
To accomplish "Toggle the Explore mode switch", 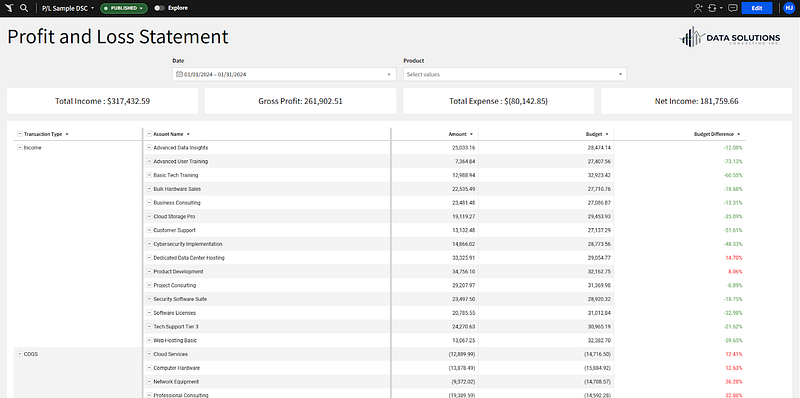I will pos(160,8).
